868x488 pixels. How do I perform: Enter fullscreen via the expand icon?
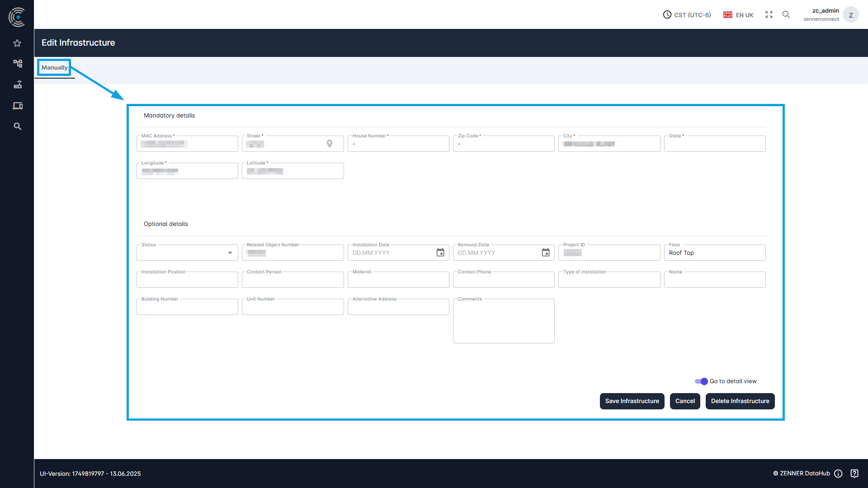pos(769,14)
